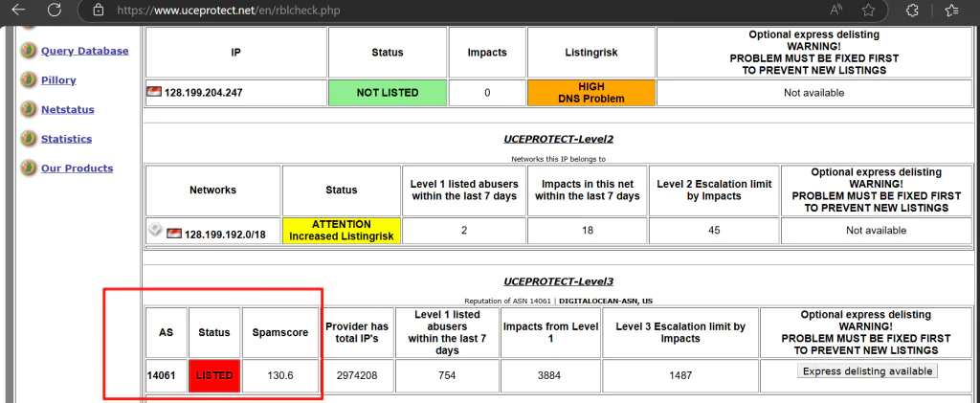Click the impacts in this net value 18

[x=588, y=230]
